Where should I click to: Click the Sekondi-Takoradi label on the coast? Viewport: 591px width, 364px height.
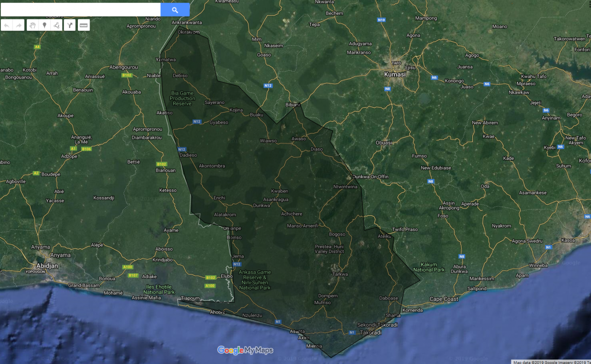377,325
